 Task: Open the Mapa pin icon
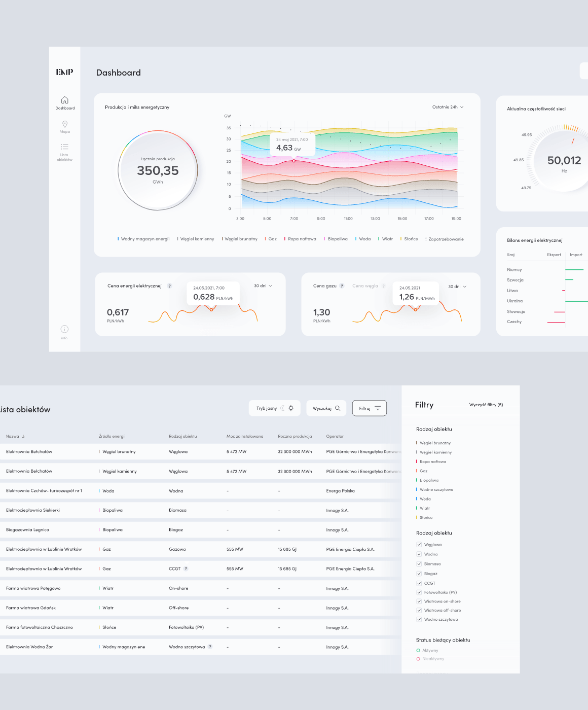64,124
